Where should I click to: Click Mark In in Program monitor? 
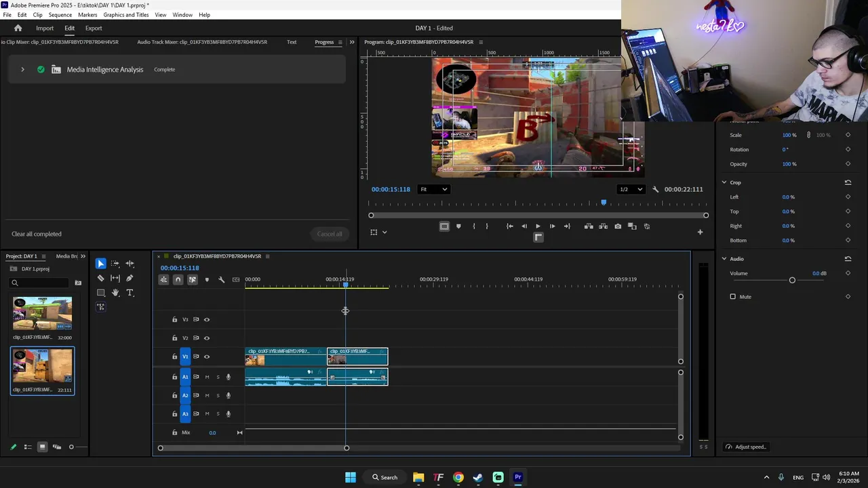tap(473, 226)
